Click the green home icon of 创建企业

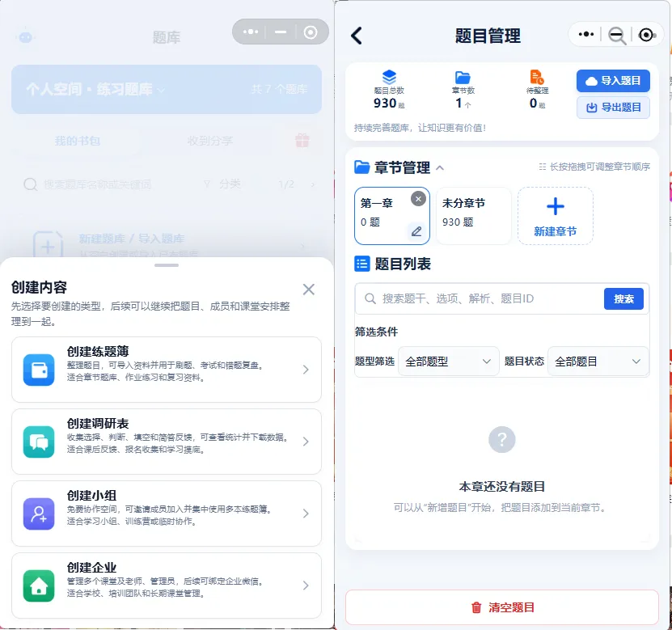coord(39,586)
